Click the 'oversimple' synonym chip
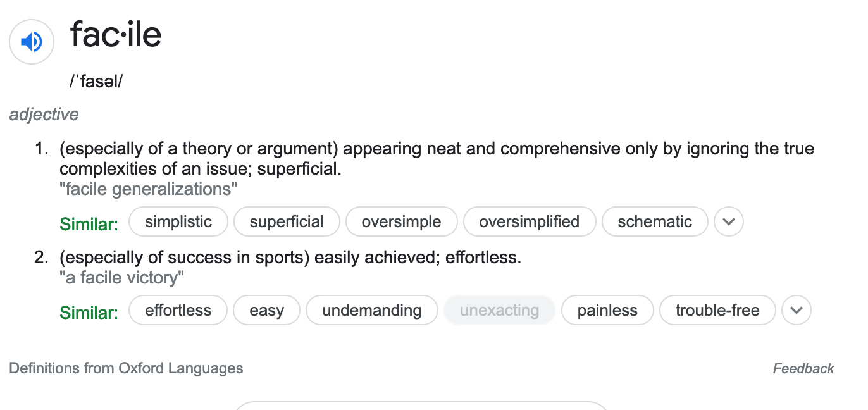The image size is (868, 410). pos(401,222)
